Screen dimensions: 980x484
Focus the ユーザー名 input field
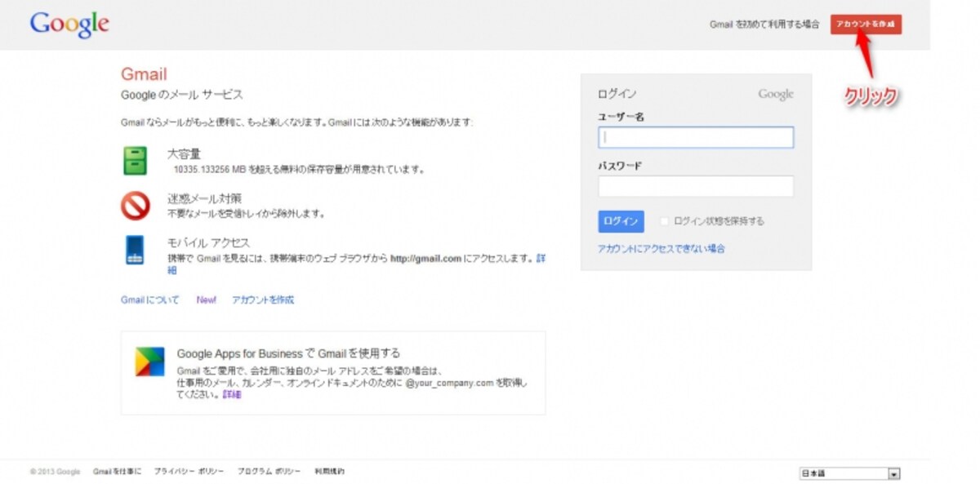click(x=696, y=137)
